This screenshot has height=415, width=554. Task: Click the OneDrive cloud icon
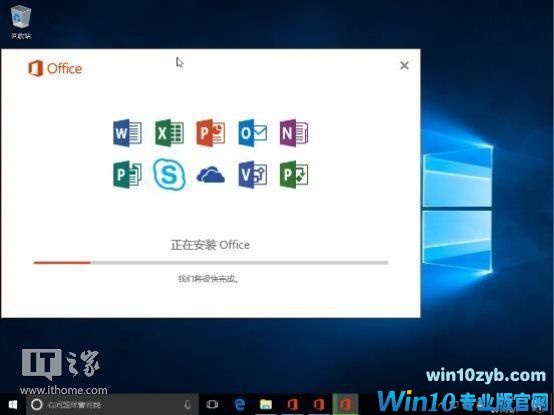click(211, 174)
